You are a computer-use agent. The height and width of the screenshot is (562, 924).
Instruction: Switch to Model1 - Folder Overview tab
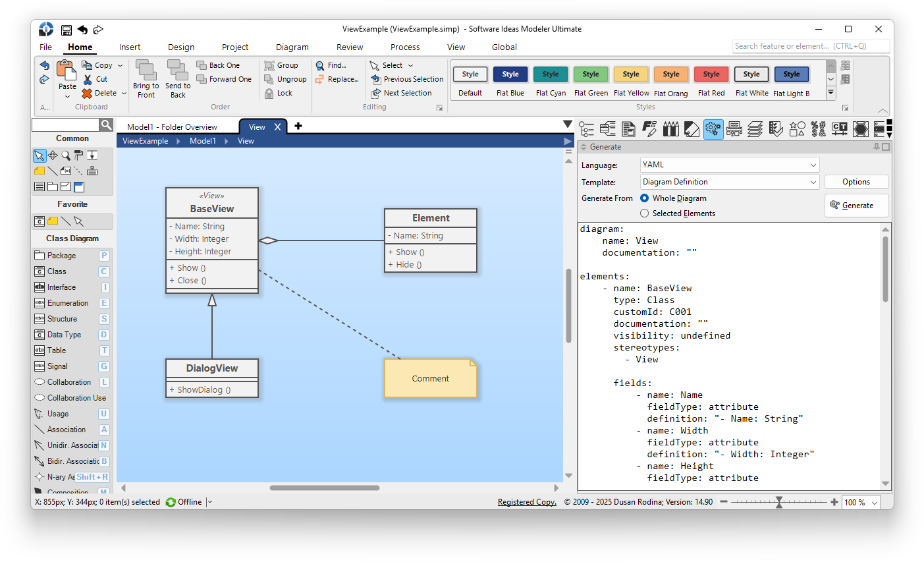click(x=172, y=127)
